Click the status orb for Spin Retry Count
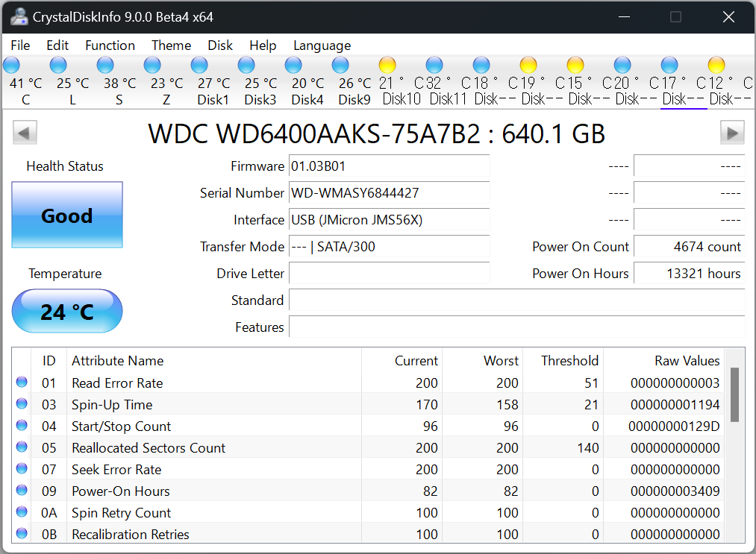This screenshot has height=554, width=756. click(x=22, y=512)
